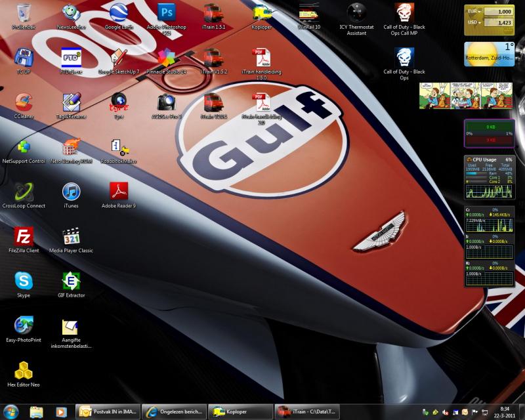
Task: Select the iTrain V1.5.2 shortcut
Action: 214,60
